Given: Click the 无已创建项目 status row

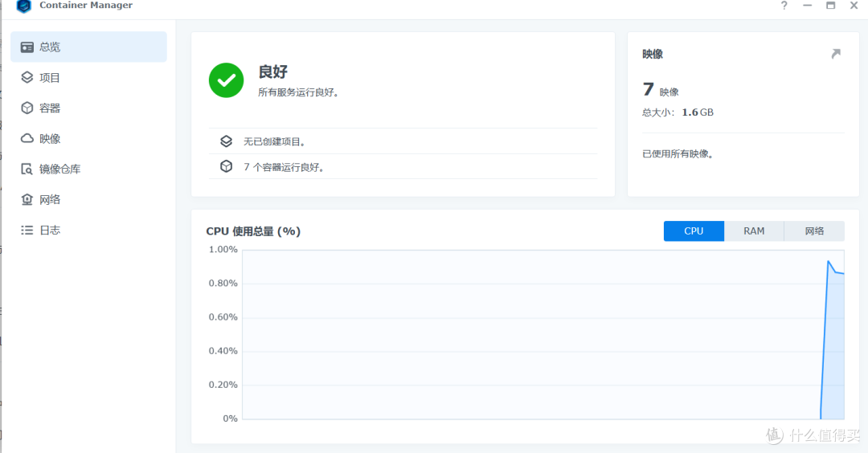Looking at the screenshot, I should [x=403, y=141].
